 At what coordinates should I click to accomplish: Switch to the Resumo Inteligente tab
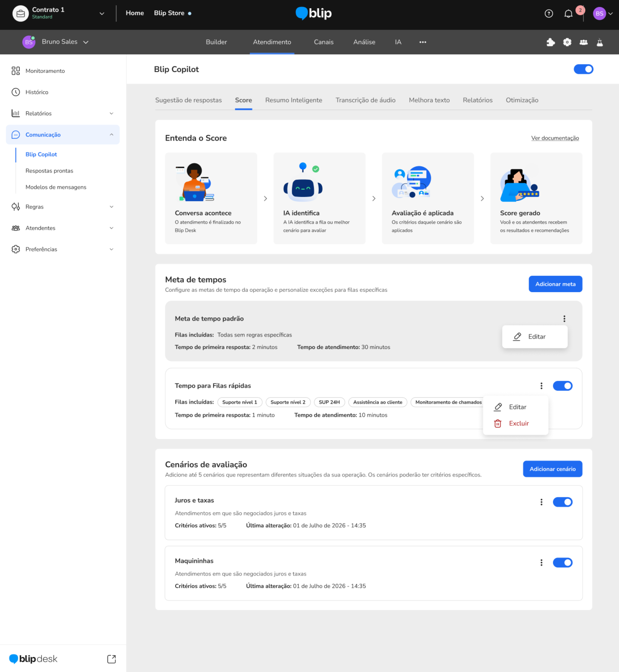pos(294,100)
